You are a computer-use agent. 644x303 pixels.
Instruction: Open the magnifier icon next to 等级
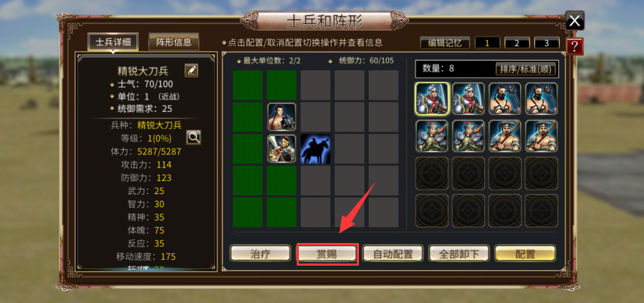pos(193,138)
